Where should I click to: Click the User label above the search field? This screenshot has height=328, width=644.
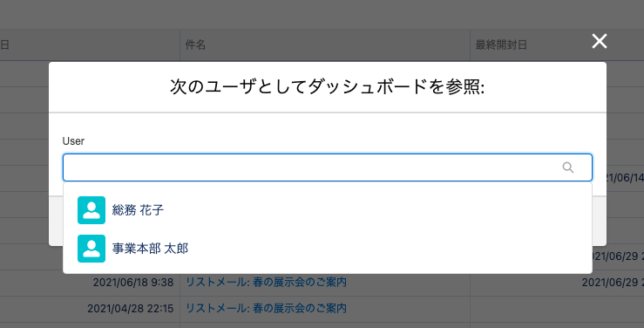coord(73,141)
